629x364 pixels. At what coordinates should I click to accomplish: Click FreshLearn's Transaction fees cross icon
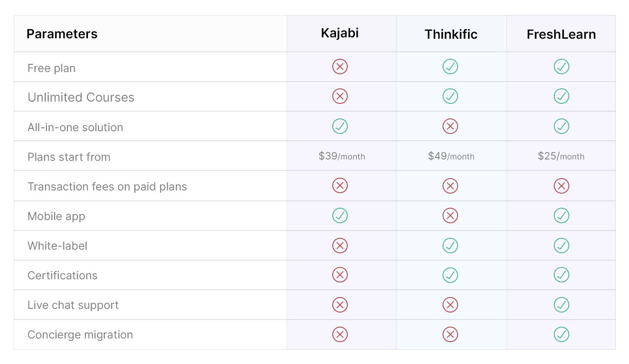561,186
